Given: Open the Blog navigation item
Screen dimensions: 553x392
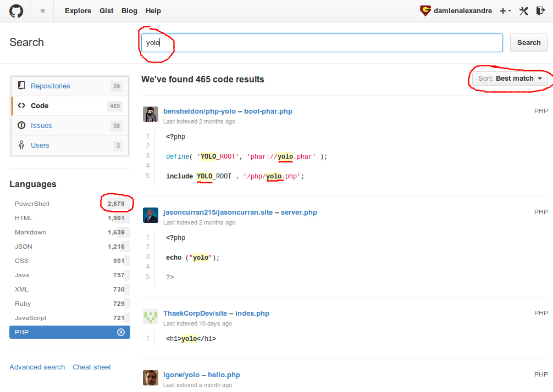Looking at the screenshot, I should 129,11.
